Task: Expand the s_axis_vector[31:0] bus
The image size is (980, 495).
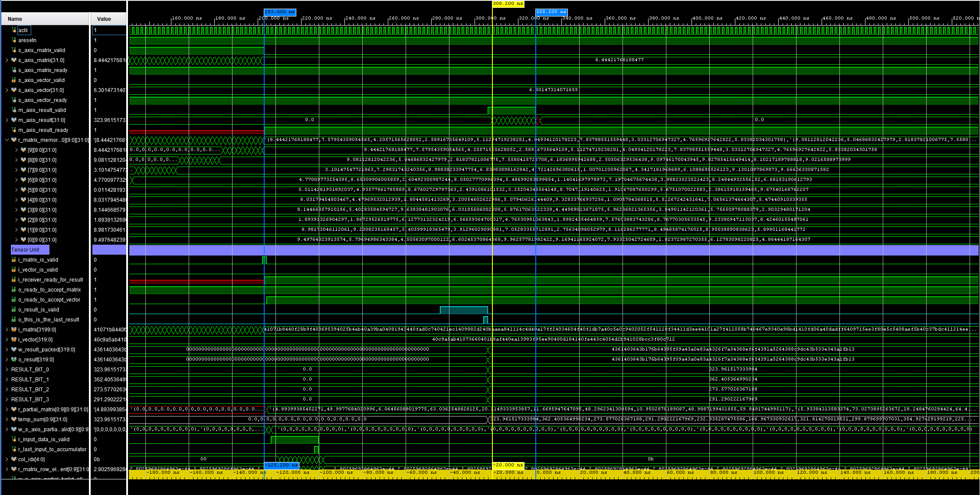Action: point(7,90)
